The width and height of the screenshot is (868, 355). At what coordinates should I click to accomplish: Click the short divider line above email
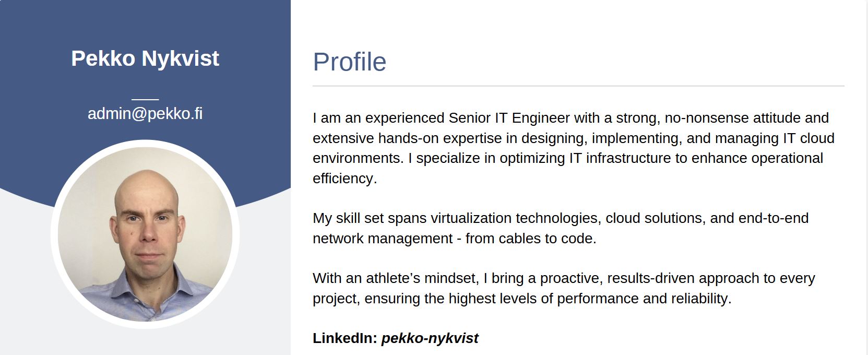(145, 99)
